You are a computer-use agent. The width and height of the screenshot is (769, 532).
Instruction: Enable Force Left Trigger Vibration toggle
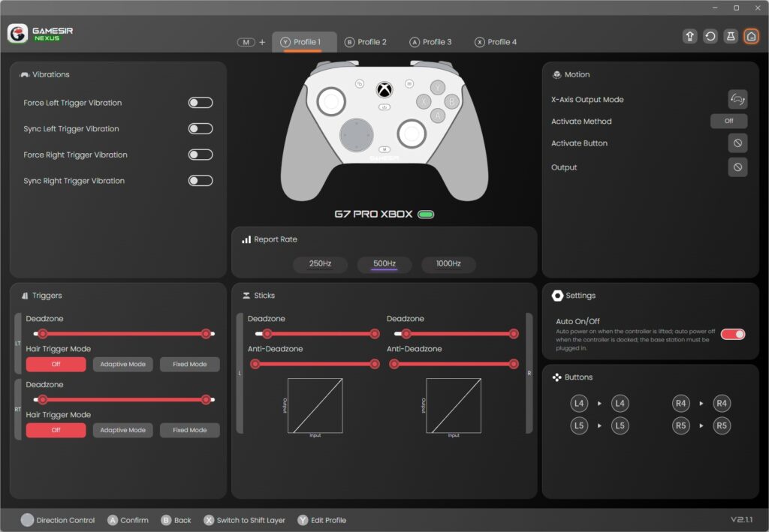[201, 103]
